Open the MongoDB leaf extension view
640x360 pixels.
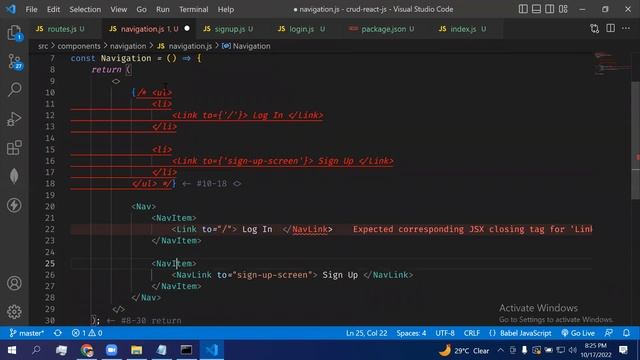(x=14, y=176)
